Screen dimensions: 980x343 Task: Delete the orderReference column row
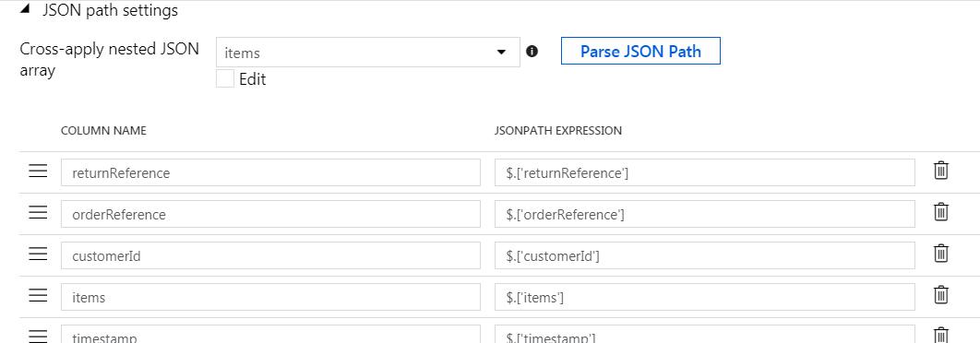tap(940, 212)
